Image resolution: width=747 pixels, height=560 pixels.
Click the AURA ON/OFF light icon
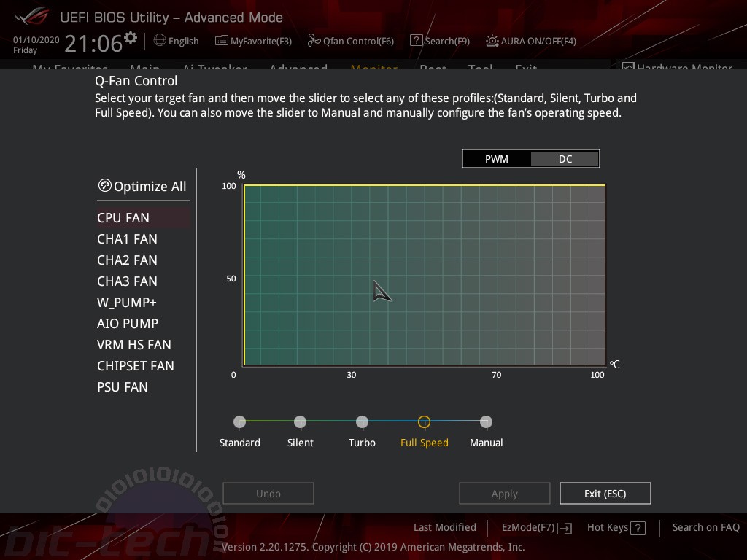click(x=492, y=41)
